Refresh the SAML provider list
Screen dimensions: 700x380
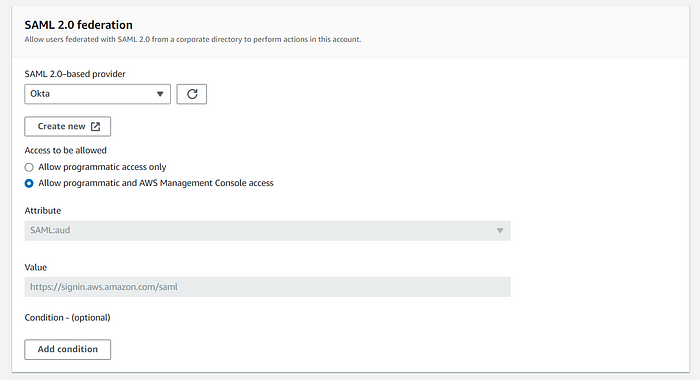pos(192,94)
